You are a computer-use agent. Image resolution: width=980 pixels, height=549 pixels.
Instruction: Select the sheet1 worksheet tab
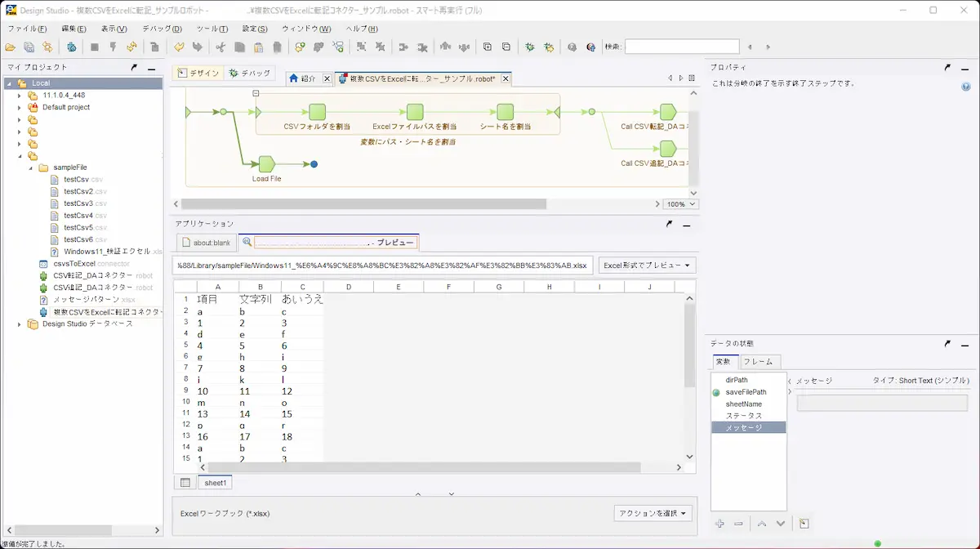(216, 483)
